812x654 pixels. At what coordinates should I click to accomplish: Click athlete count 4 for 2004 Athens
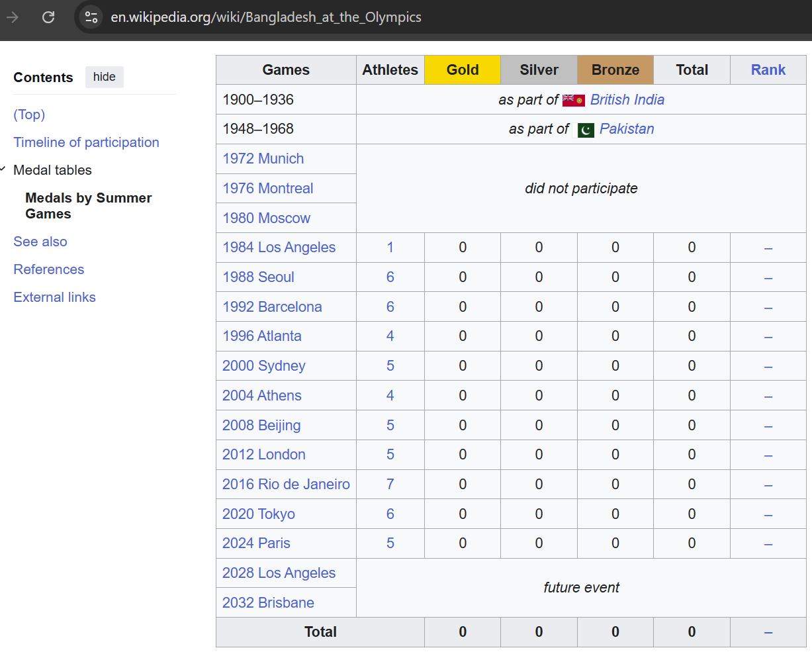[390, 395]
